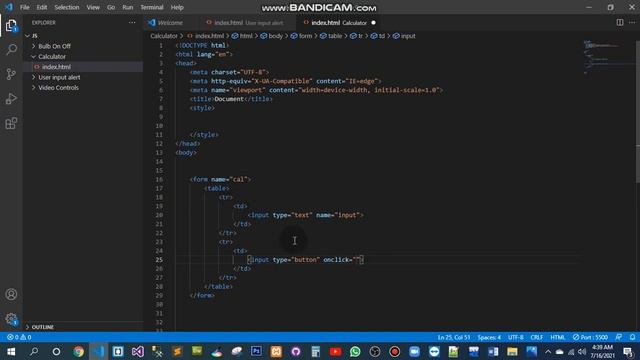Open XAMPP from the taskbar

pyautogui.click(x=276, y=351)
